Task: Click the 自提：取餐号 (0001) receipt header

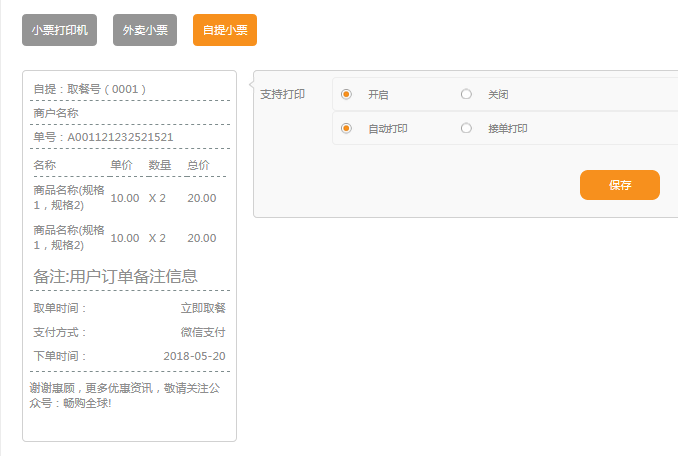Action: tap(90, 89)
